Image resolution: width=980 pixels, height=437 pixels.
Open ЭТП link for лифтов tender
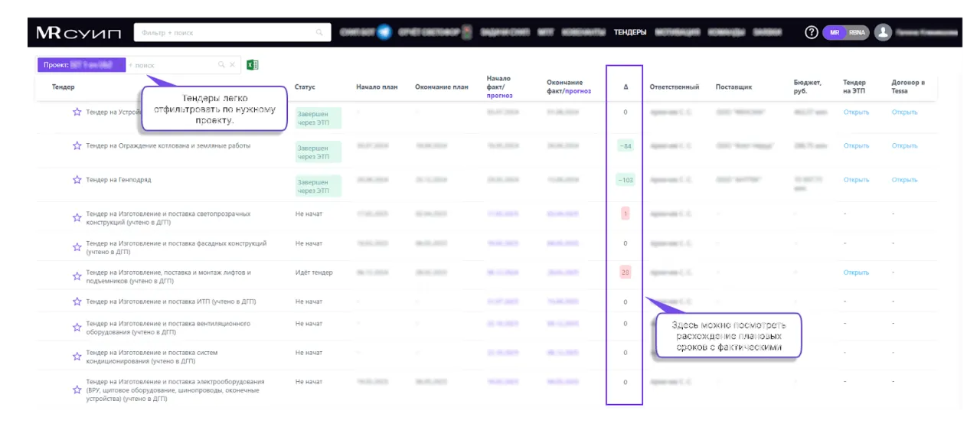[x=856, y=272]
